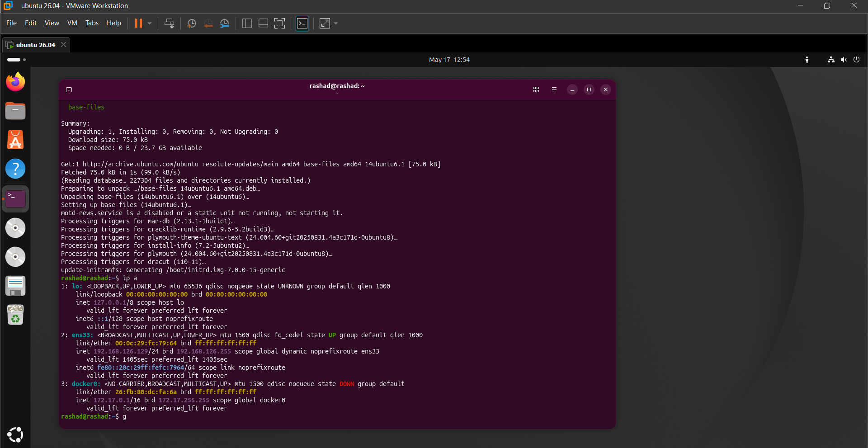868x448 pixels.
Task: Send Ctrl+Alt+Del to the VM
Action: point(170,24)
